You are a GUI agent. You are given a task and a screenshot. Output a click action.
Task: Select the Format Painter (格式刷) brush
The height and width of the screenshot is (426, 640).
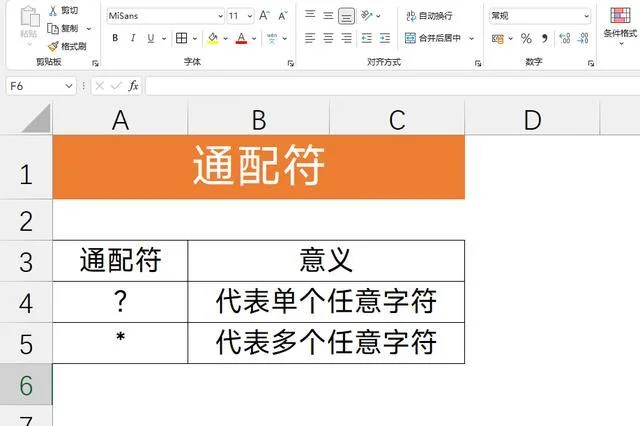[53, 46]
